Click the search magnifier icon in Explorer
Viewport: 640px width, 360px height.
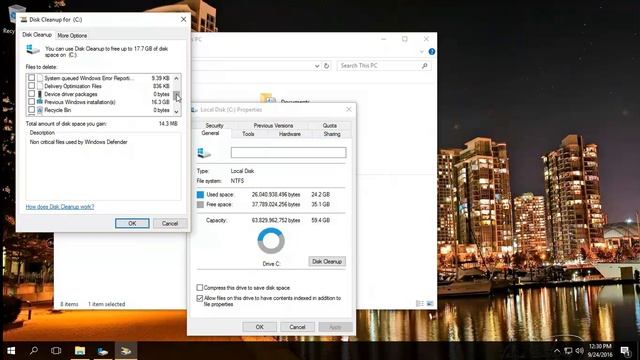coord(424,66)
